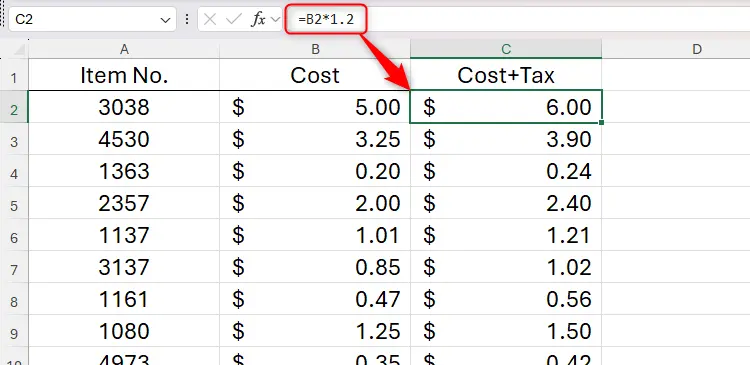The height and width of the screenshot is (365, 750).
Task: Click the Select All corner triangle
Action: point(19,50)
